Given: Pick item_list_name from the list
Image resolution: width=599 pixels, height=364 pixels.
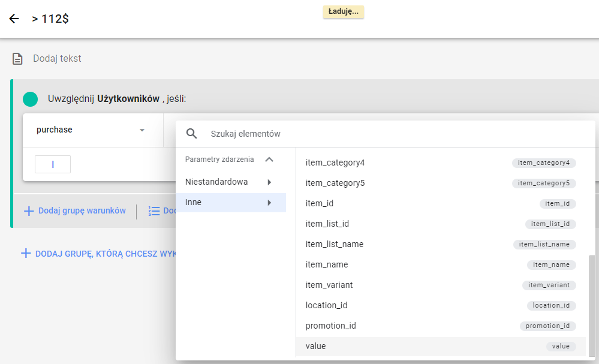Looking at the screenshot, I should tap(441, 244).
